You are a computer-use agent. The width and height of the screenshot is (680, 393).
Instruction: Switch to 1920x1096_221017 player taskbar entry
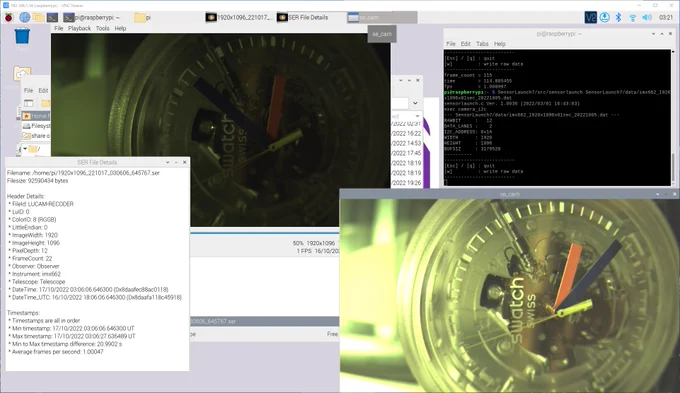pyautogui.click(x=239, y=17)
